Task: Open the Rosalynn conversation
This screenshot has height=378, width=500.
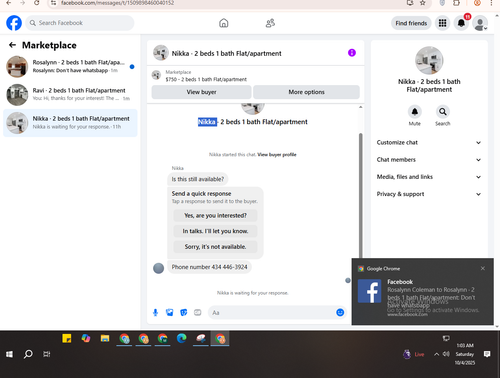Action: coord(70,66)
